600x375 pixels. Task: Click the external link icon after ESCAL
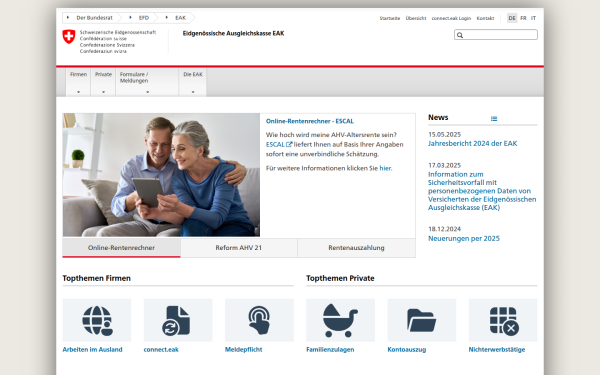click(x=289, y=144)
